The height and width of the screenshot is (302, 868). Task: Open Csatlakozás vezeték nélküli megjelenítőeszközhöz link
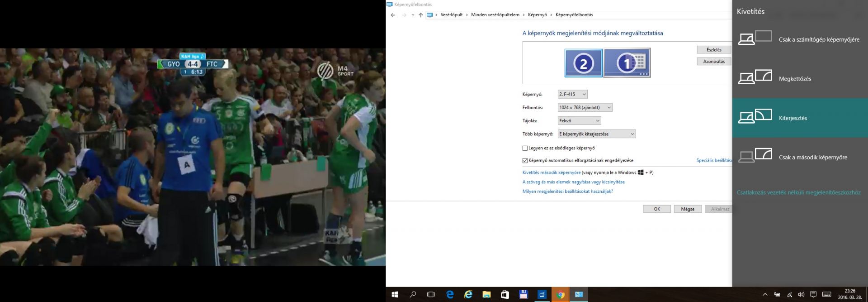coord(798,192)
